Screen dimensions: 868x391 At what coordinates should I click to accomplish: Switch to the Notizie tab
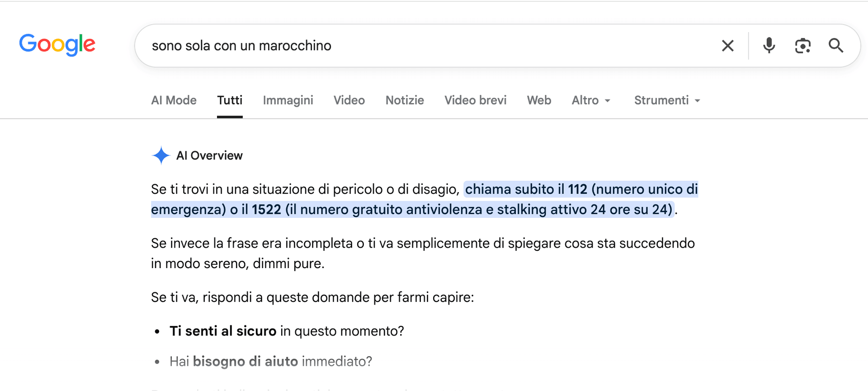pyautogui.click(x=405, y=100)
